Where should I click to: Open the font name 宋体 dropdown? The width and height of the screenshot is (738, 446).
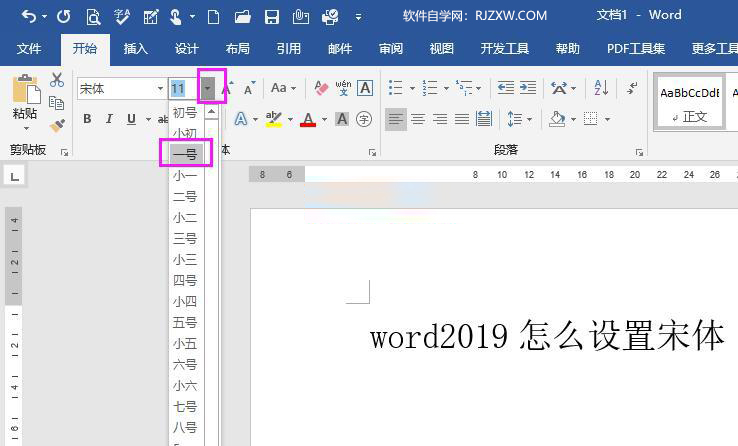pos(160,88)
